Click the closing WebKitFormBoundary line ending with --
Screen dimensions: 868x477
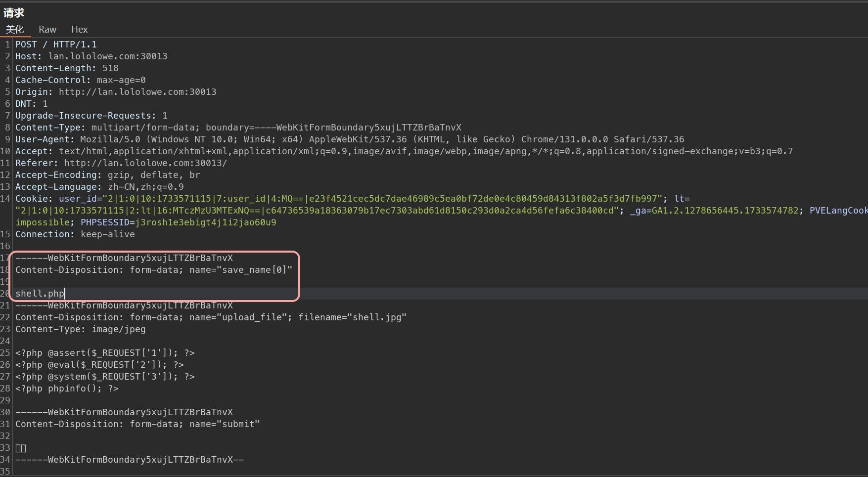tap(130, 460)
